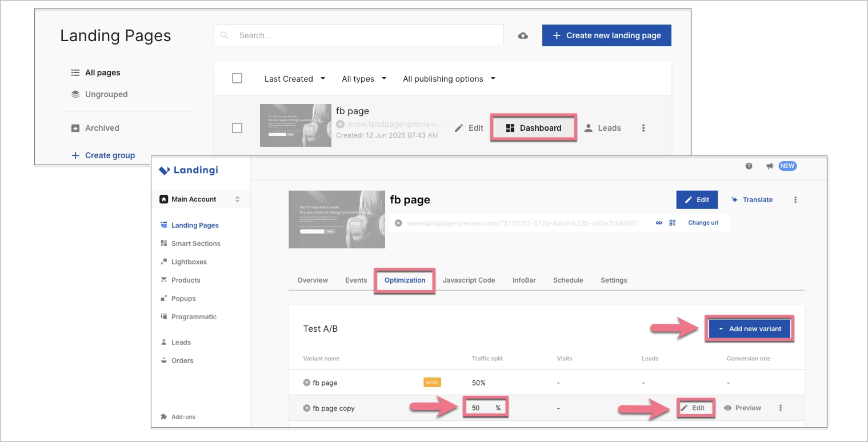Check the fb page row checkbox
The height and width of the screenshot is (442, 868).
[x=237, y=128]
